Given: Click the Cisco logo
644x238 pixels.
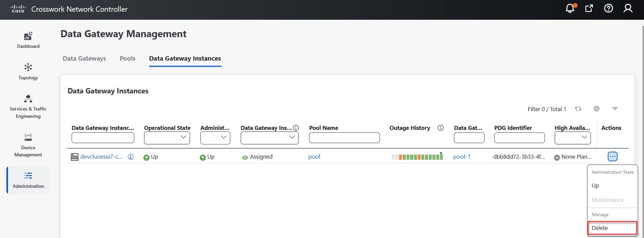Looking at the screenshot, I should point(18,9).
